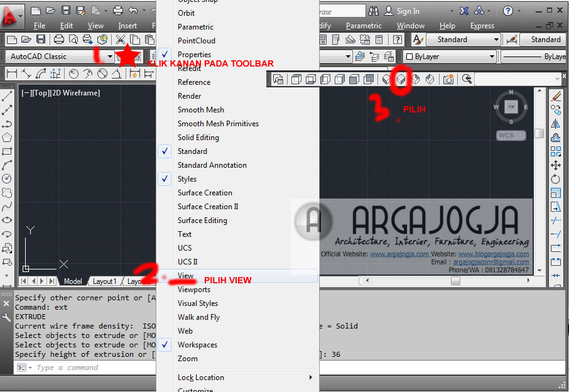Select the Circle draw tool
The image size is (569, 392).
tap(7, 178)
